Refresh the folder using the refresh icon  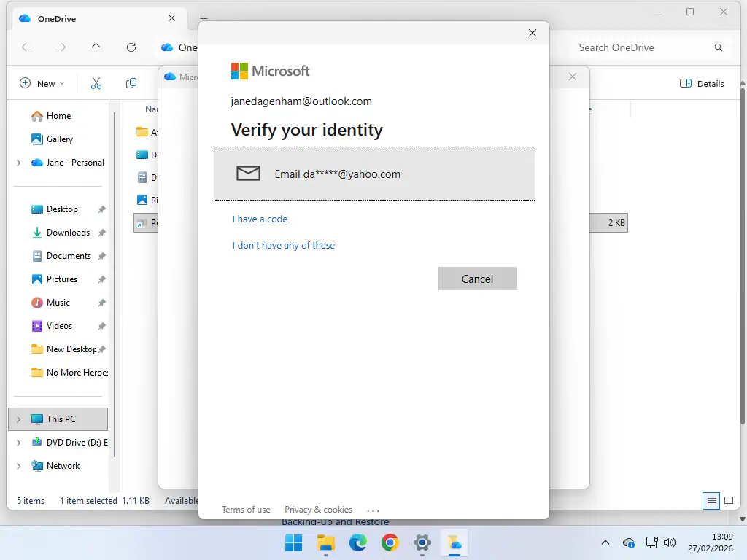coord(131,47)
